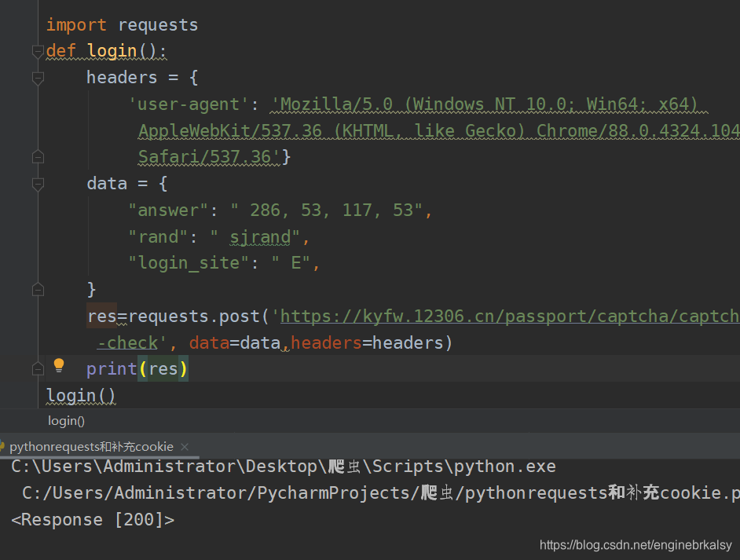The height and width of the screenshot is (560, 740).
Task: Click the Scripts\python.exe path in console
Action: tap(284, 466)
